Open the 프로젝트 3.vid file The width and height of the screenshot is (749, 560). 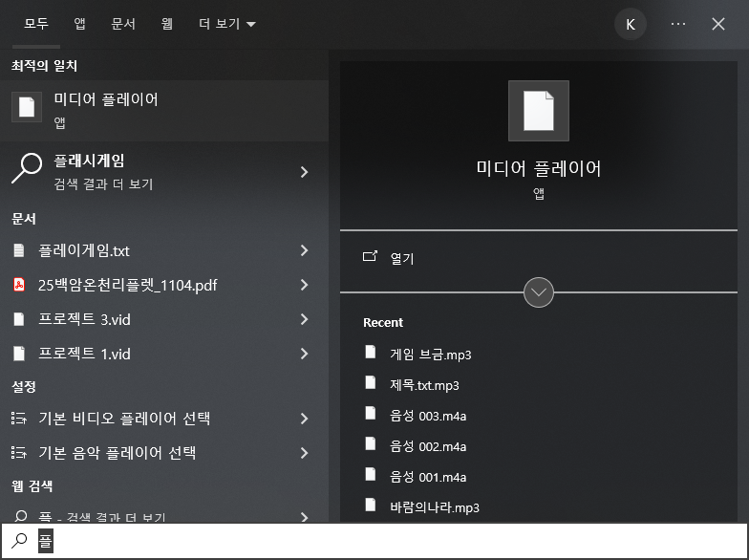164,319
